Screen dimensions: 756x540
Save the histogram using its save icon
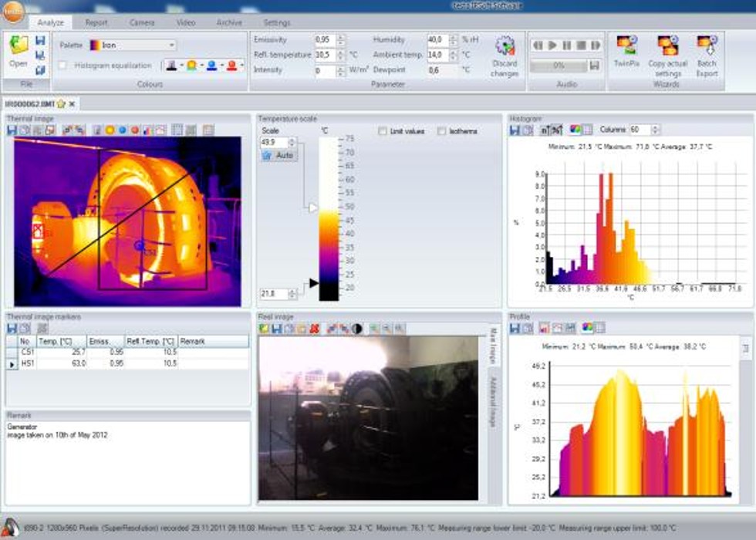(515, 130)
